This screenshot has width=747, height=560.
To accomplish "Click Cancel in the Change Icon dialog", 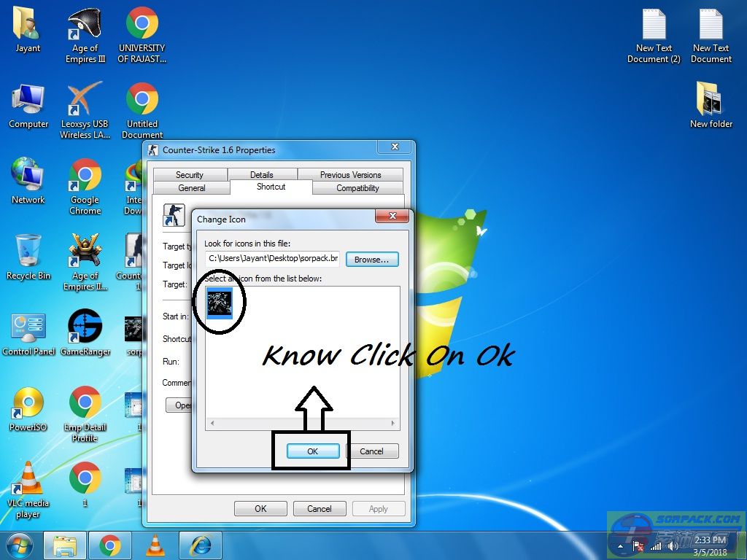I will [x=371, y=451].
